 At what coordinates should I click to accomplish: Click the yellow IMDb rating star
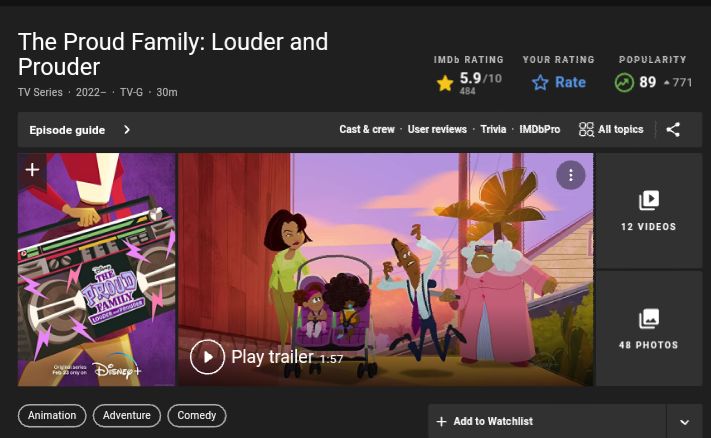445,83
